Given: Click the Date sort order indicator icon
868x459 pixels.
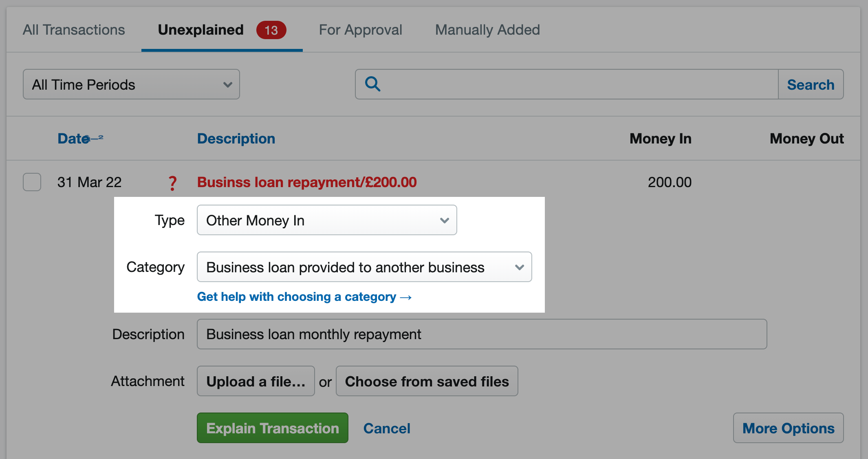Looking at the screenshot, I should pos(94,138).
